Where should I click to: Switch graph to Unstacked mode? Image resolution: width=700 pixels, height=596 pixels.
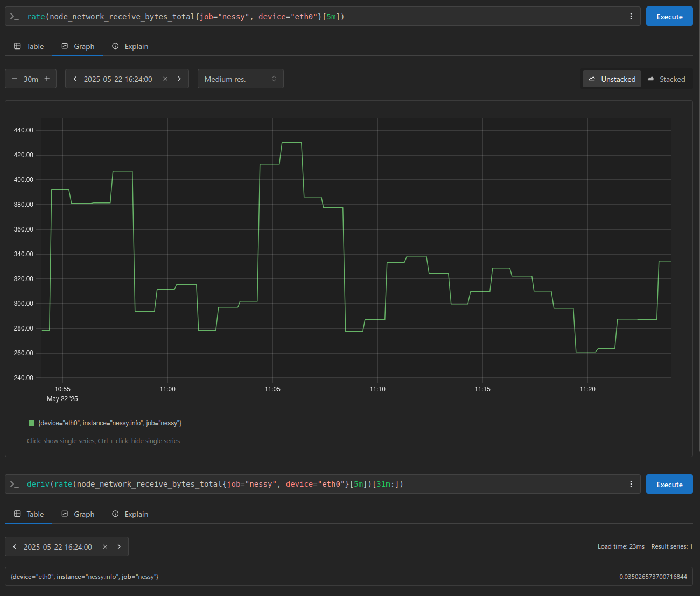pyautogui.click(x=612, y=79)
